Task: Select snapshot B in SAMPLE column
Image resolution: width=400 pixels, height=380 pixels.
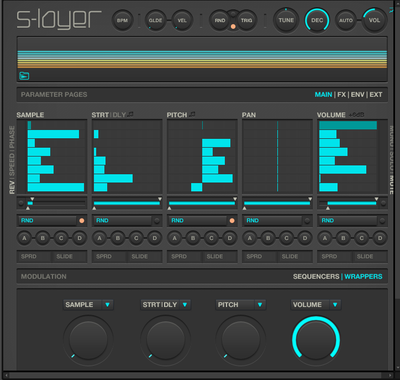Action: tap(43, 238)
